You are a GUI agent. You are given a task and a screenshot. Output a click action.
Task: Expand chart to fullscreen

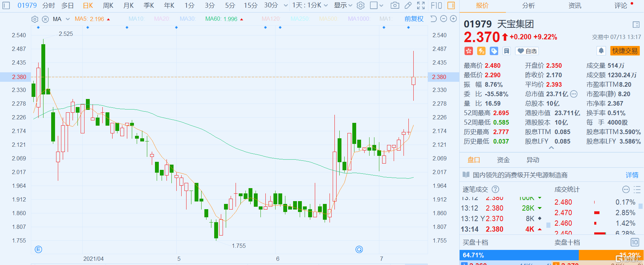[421, 5]
